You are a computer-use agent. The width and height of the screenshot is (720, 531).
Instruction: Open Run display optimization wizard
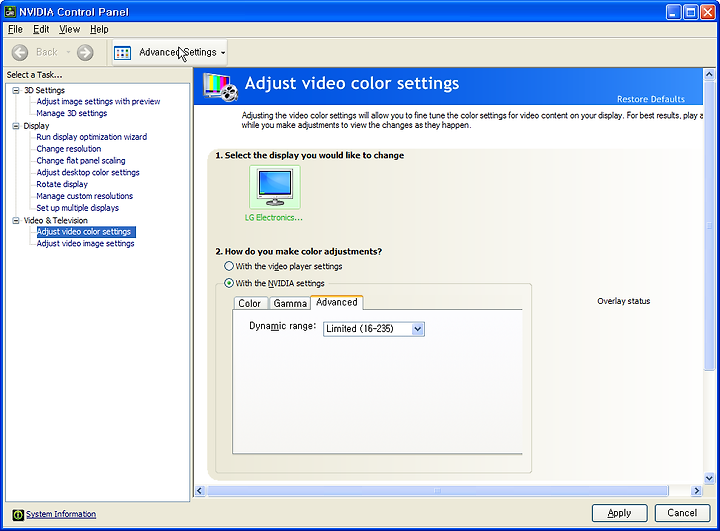click(92, 137)
